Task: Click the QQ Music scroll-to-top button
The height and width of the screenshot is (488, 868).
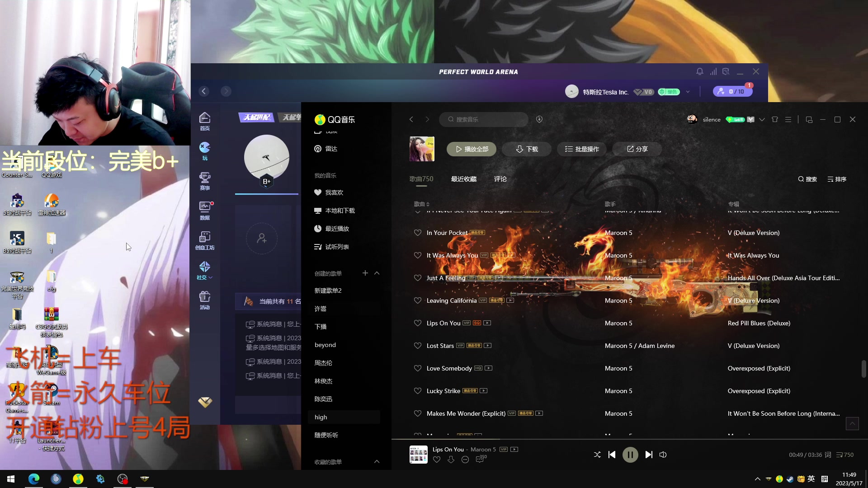Action: (x=852, y=423)
